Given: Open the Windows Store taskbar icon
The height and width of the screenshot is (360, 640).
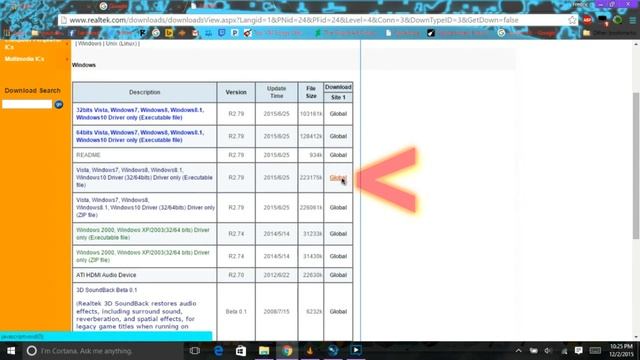Looking at the screenshot, I should (241, 351).
